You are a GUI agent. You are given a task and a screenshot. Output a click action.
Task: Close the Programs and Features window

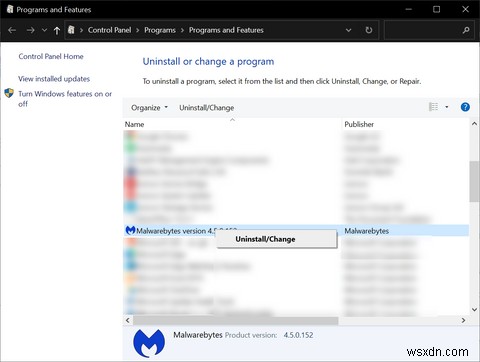pos(465,9)
